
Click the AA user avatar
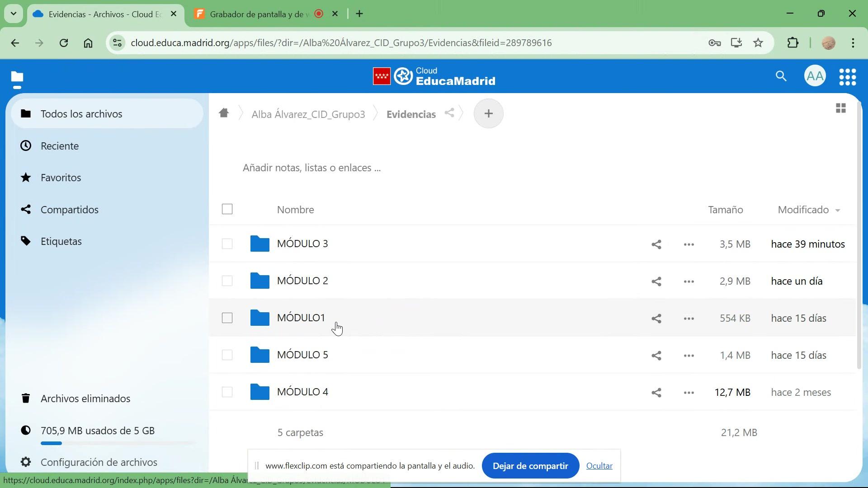pos(815,76)
